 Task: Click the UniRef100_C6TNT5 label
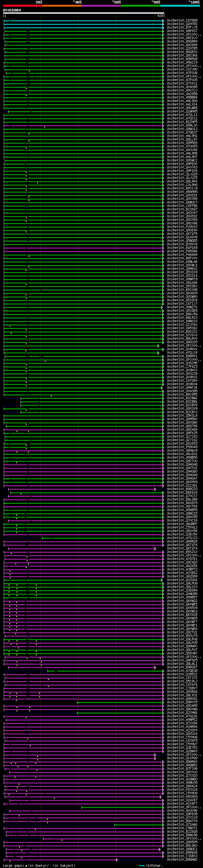pyautogui.click(x=182, y=741)
